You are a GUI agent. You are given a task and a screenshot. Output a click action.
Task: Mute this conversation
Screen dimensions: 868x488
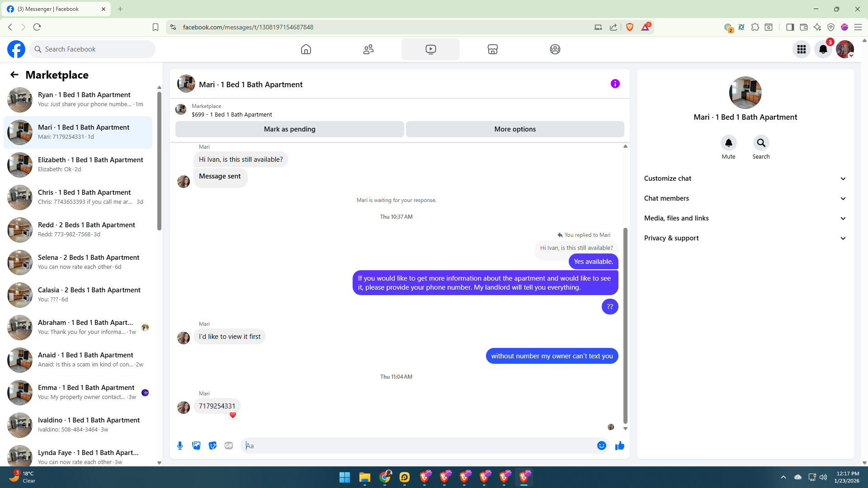pos(728,143)
